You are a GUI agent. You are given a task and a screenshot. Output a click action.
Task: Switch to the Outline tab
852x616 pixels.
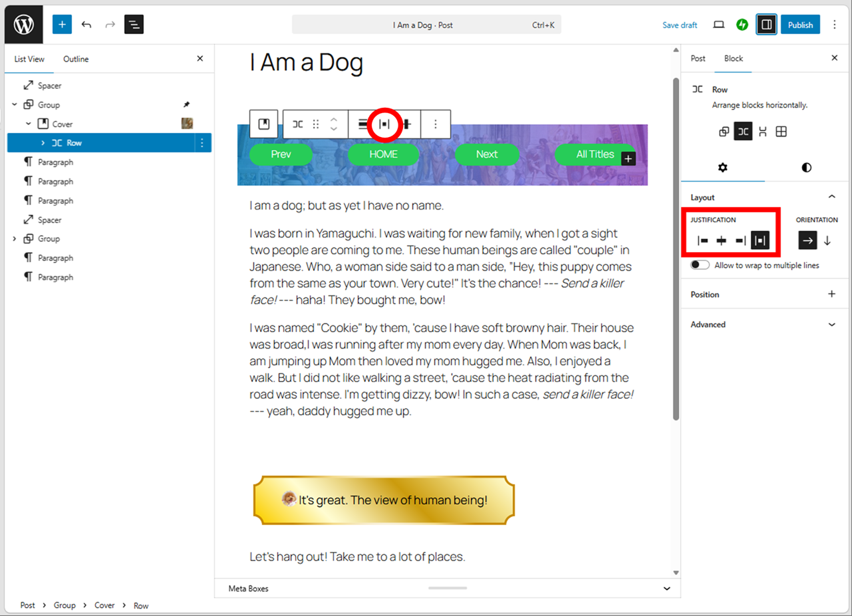(x=76, y=59)
